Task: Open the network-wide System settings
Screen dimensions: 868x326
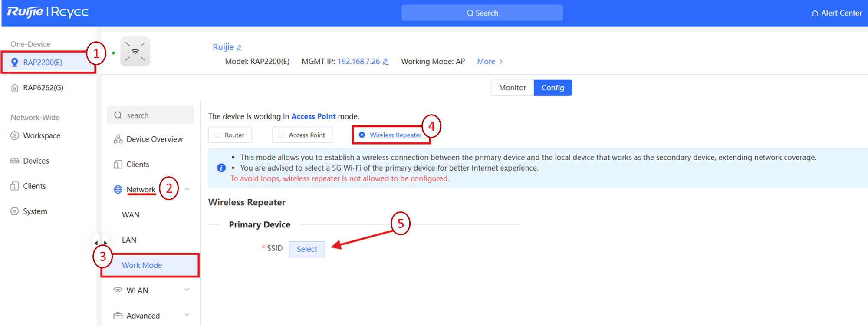Action: (35, 211)
